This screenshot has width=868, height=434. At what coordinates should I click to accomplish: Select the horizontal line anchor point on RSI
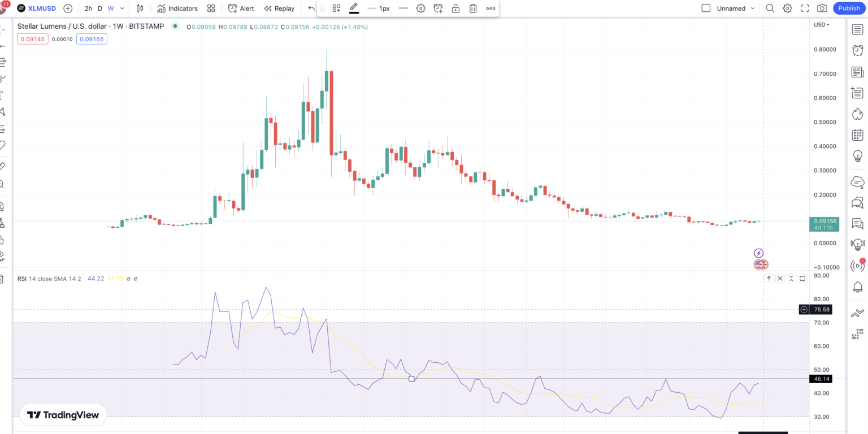click(411, 379)
